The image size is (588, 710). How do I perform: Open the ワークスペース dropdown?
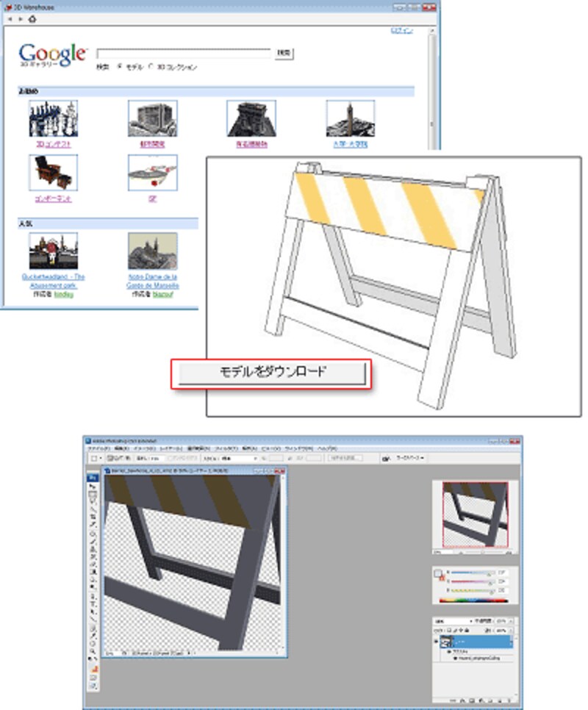click(410, 458)
